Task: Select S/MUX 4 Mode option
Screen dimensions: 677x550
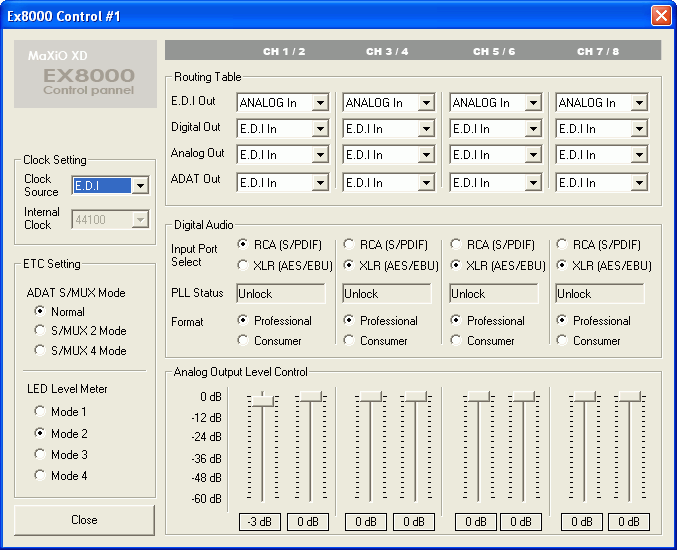Action: 40,351
